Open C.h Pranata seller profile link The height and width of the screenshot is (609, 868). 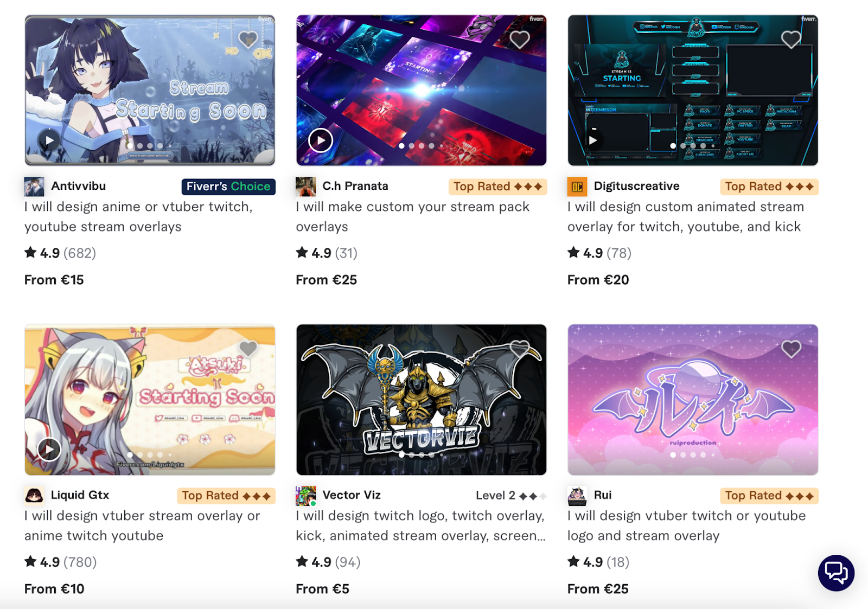coord(355,186)
